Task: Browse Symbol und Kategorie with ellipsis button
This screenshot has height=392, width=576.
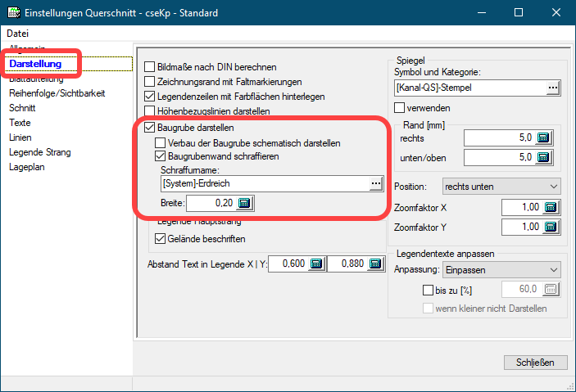Action: (x=553, y=88)
